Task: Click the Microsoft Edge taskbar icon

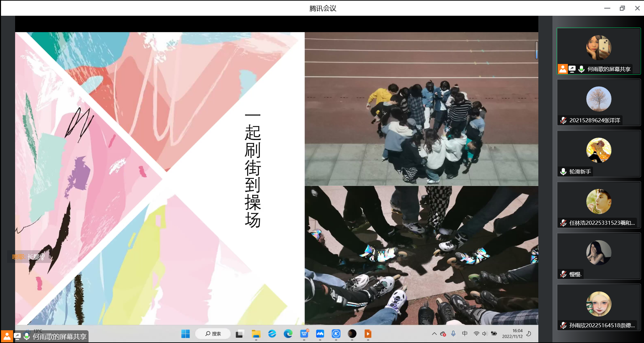Action: [x=288, y=334]
